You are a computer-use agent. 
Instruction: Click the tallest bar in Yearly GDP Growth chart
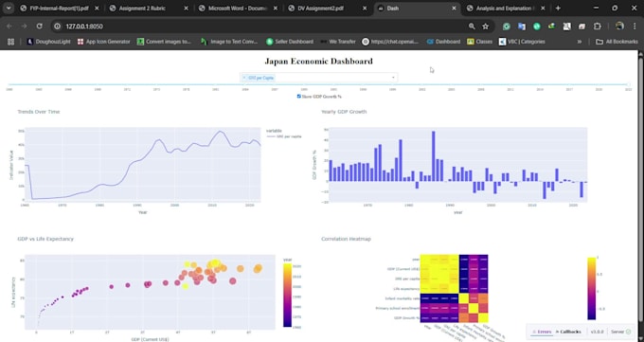tap(434, 156)
